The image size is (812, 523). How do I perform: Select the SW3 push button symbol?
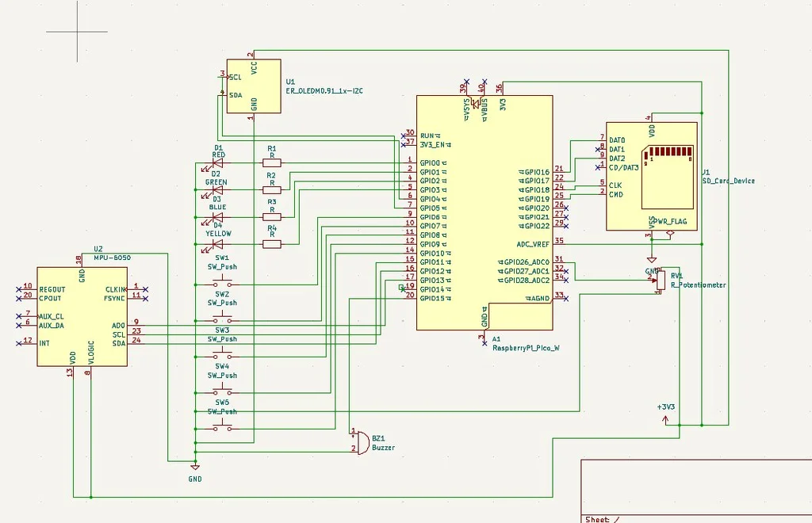tap(222, 355)
